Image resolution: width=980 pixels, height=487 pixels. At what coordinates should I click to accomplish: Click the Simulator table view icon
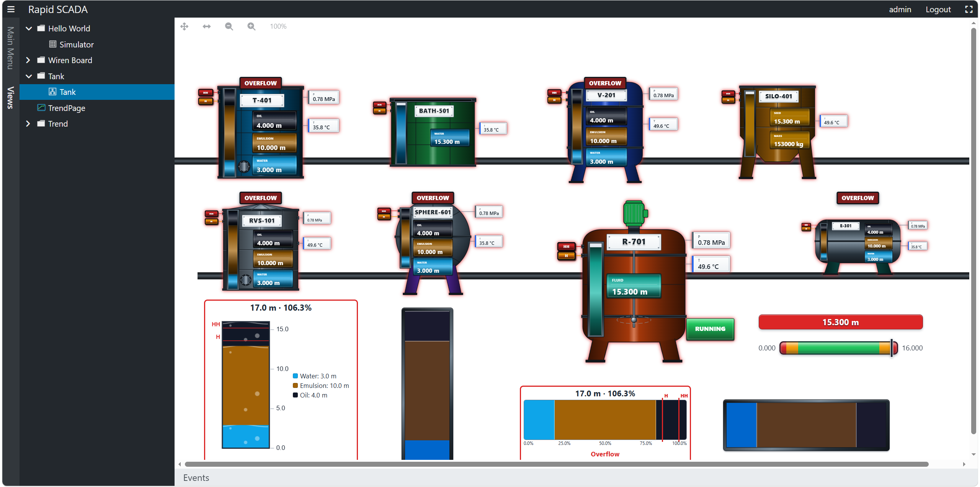click(53, 44)
